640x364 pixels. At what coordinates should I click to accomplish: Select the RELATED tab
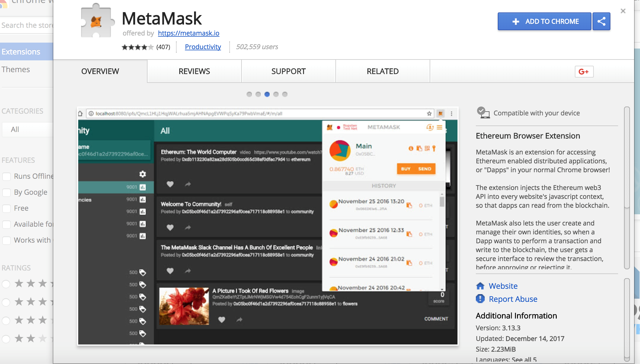(383, 71)
